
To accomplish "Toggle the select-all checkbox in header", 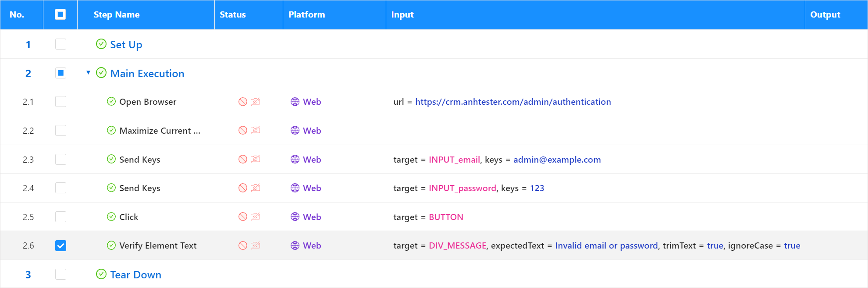I will (x=60, y=14).
